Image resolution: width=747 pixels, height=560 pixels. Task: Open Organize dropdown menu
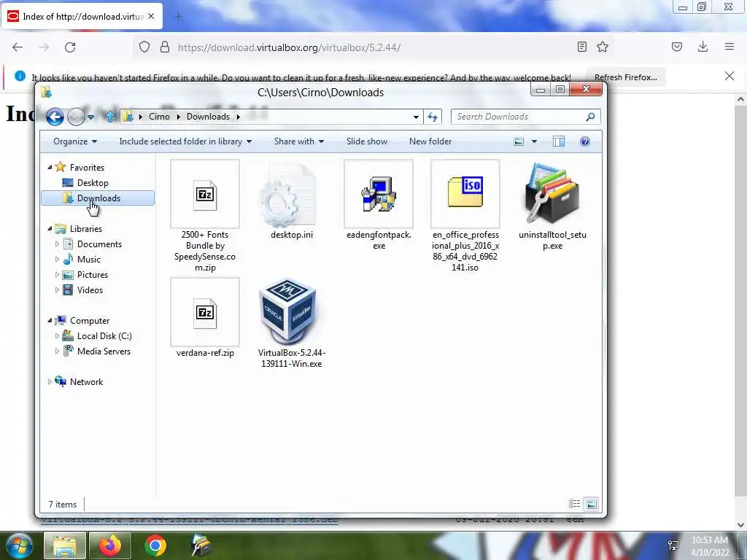(x=75, y=141)
